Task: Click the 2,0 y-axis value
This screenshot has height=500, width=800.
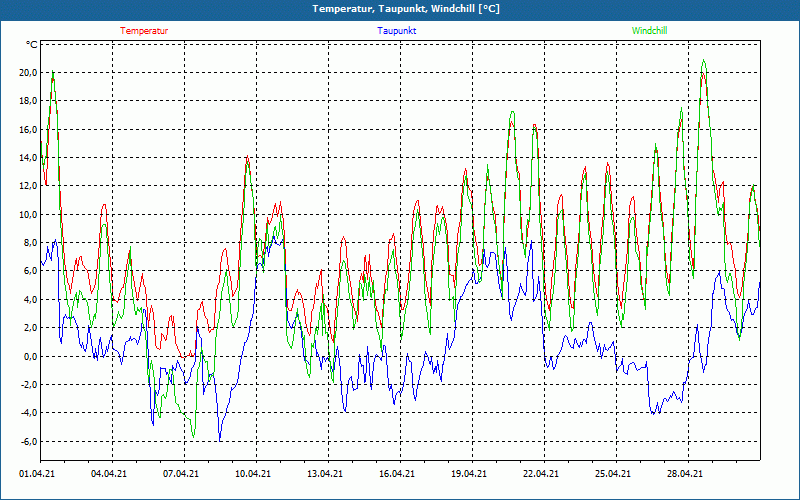Action: 31,328
